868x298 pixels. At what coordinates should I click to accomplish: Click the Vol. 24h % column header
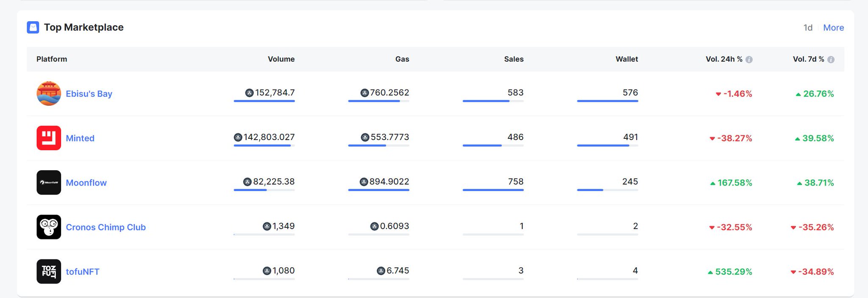[724, 59]
